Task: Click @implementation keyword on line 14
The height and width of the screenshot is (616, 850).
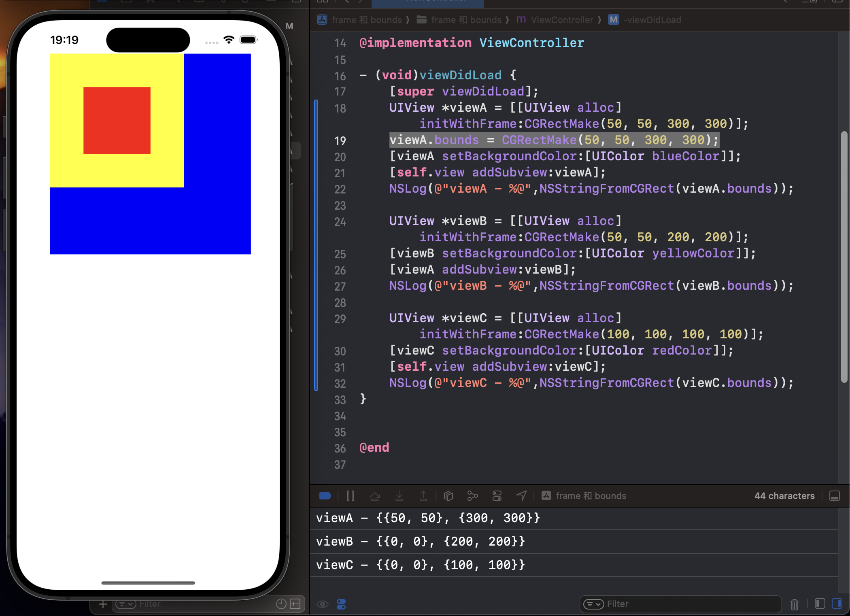Action: pyautogui.click(x=415, y=43)
